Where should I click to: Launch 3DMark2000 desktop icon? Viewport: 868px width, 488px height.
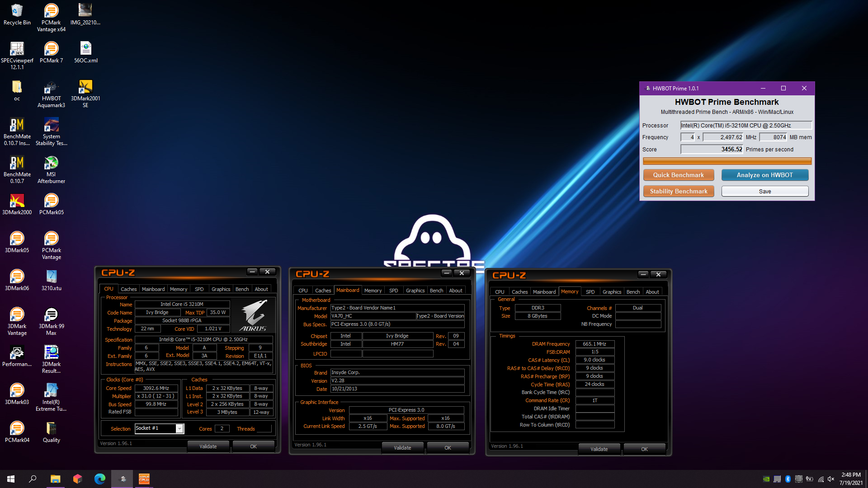(x=17, y=204)
